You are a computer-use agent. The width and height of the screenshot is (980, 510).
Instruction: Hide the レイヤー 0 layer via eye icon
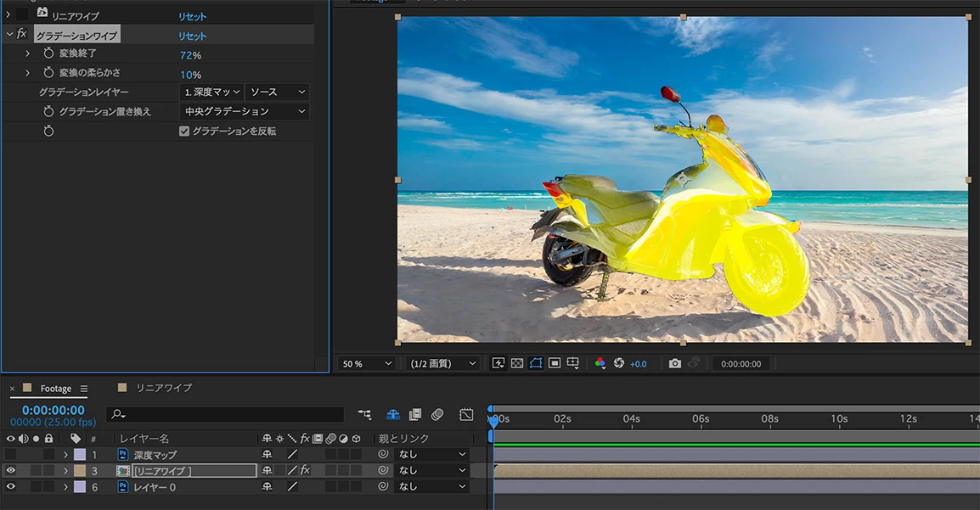point(11,486)
